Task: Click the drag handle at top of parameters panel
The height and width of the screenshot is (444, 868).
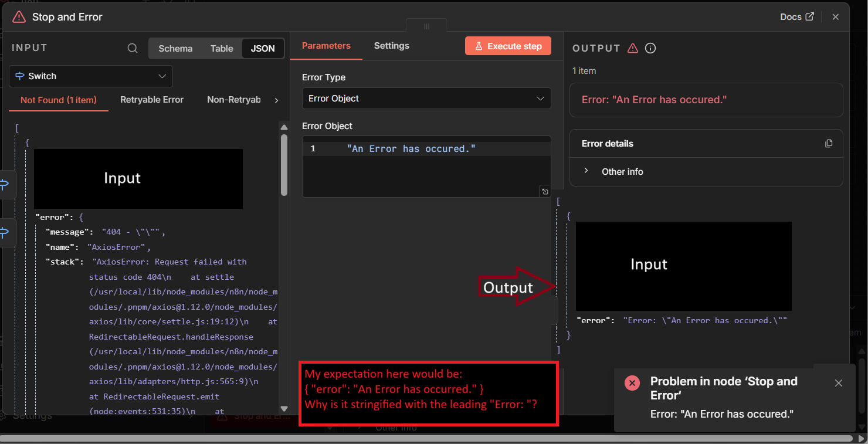Action: pyautogui.click(x=426, y=26)
